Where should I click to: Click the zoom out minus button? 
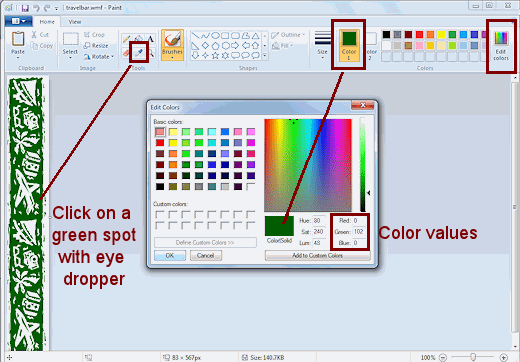[x=443, y=357]
